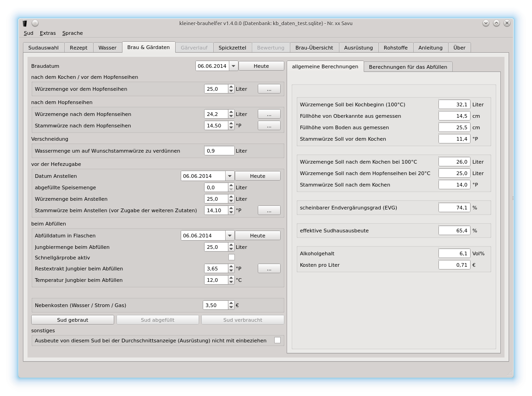Image resolution: width=532 pixels, height=396 pixels.
Task: Open Berechnungen für das Abfüllen tab
Action: point(408,67)
